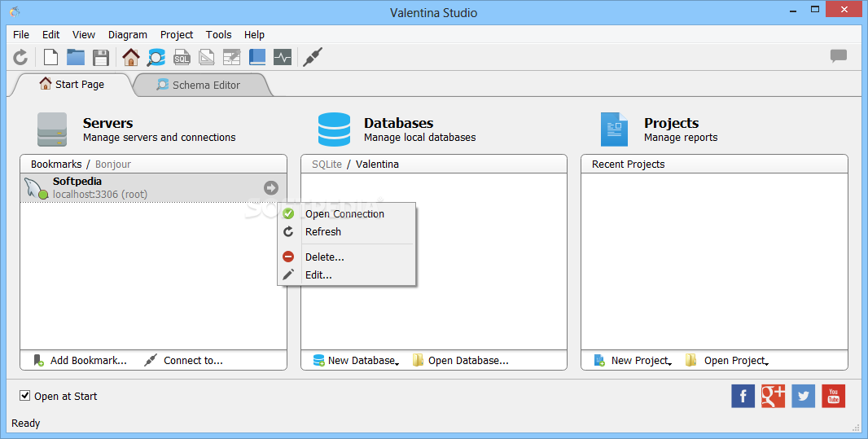Open the Tools menu
Image resolution: width=868 pixels, height=439 pixels.
(219, 34)
